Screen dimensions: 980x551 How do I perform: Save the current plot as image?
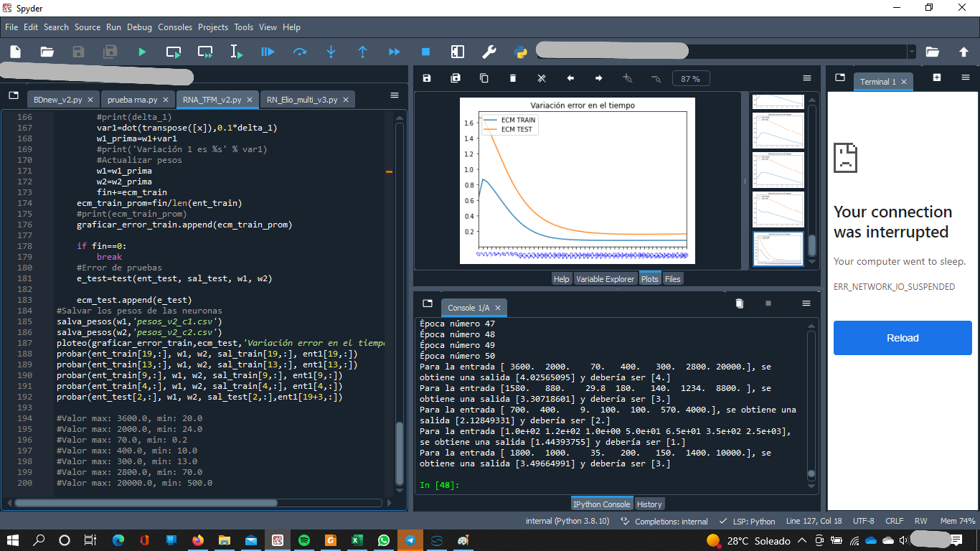[427, 78]
